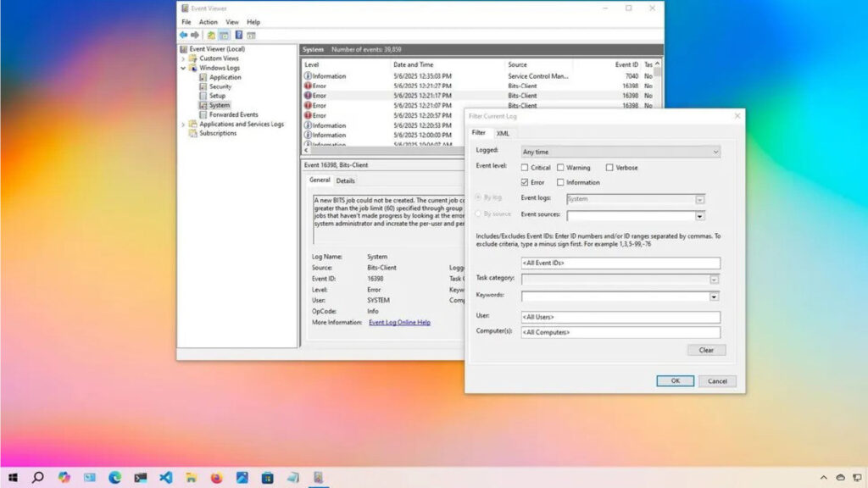
Task: Select the Forwarded Events log
Action: 233,114
